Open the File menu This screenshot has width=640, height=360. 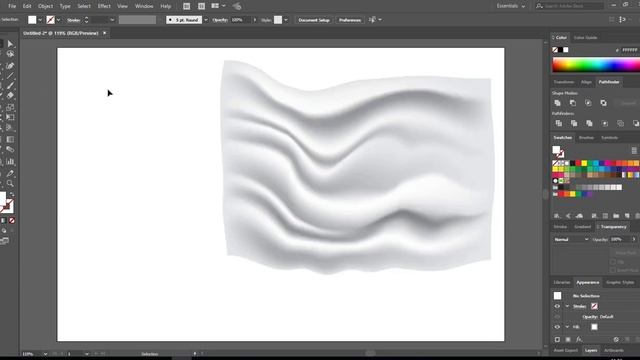[x=12, y=6]
